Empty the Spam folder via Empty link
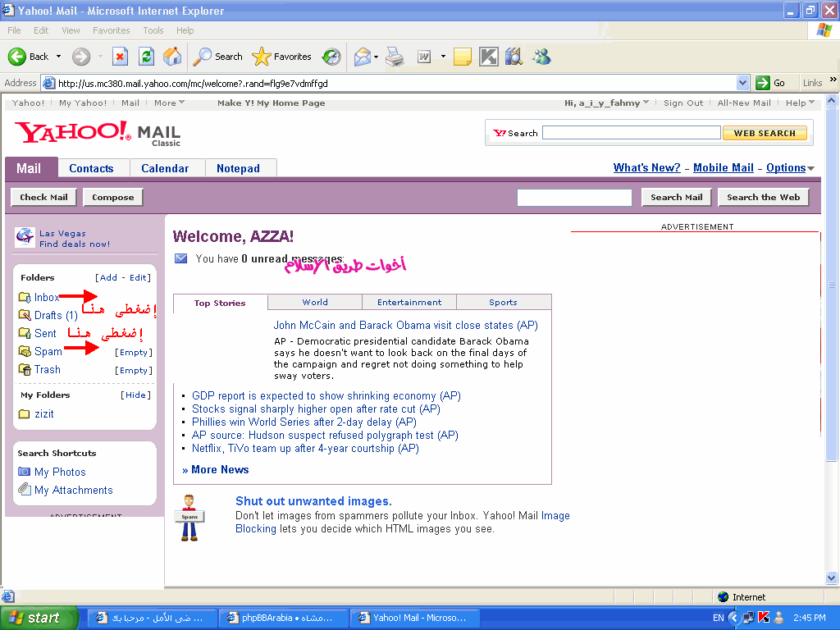This screenshot has width=840, height=630. tap(134, 352)
